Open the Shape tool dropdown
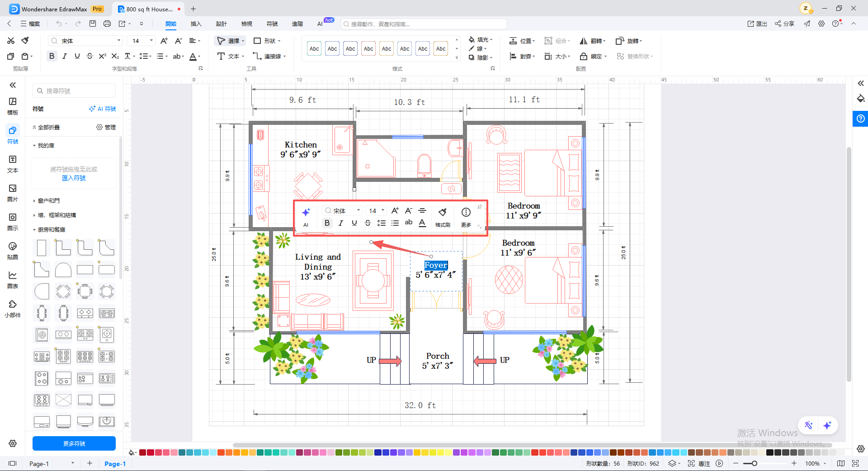 point(267,41)
